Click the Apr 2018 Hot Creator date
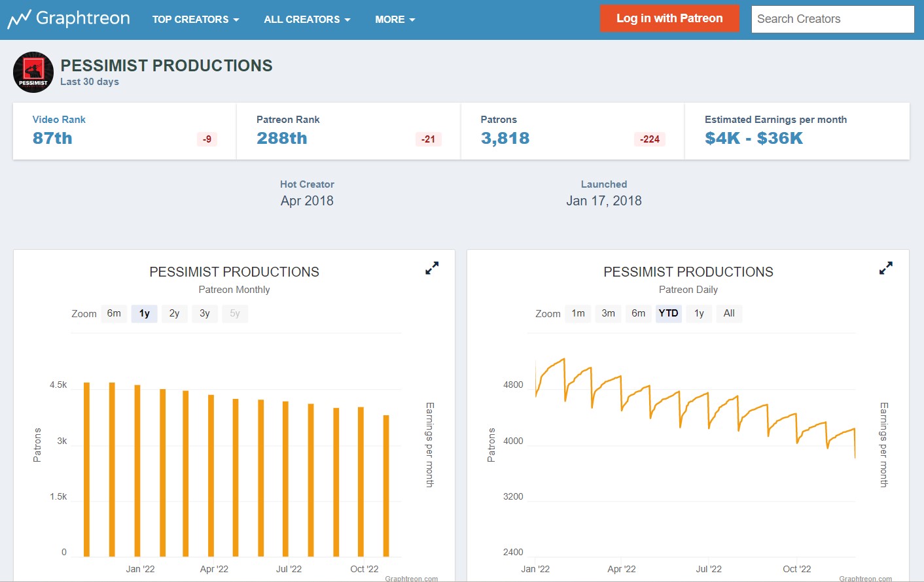The width and height of the screenshot is (924, 582). click(x=307, y=201)
